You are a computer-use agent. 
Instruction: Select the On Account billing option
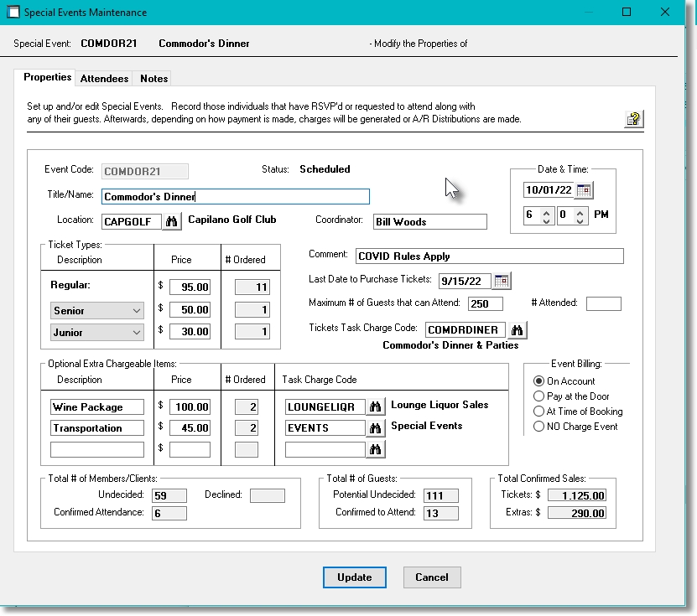click(539, 381)
